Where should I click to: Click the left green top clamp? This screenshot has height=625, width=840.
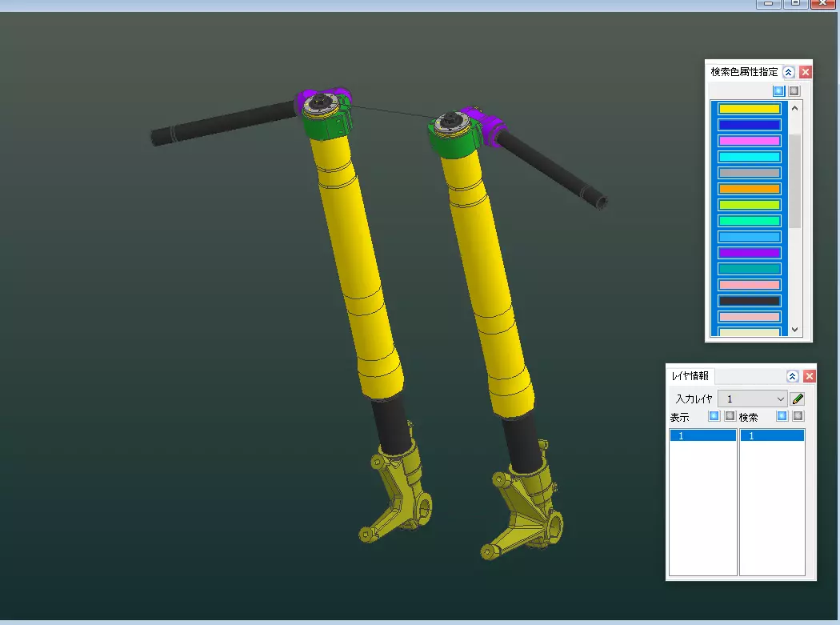(328, 126)
